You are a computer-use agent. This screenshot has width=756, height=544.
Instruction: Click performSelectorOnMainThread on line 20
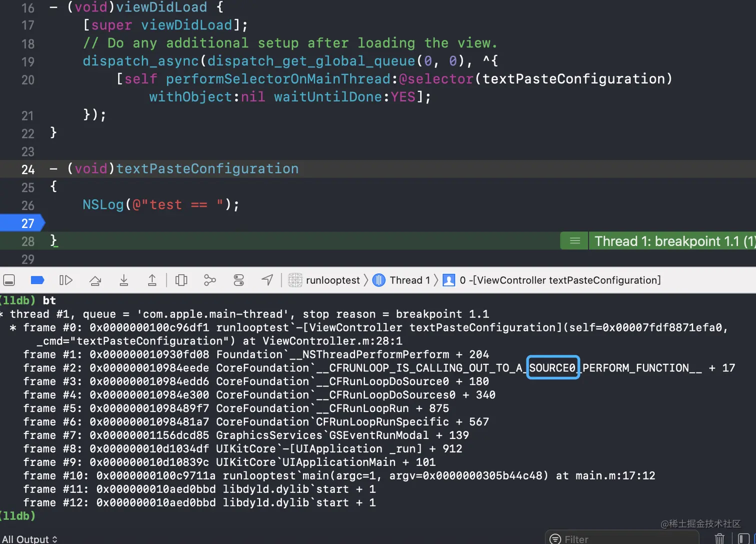[x=278, y=79]
